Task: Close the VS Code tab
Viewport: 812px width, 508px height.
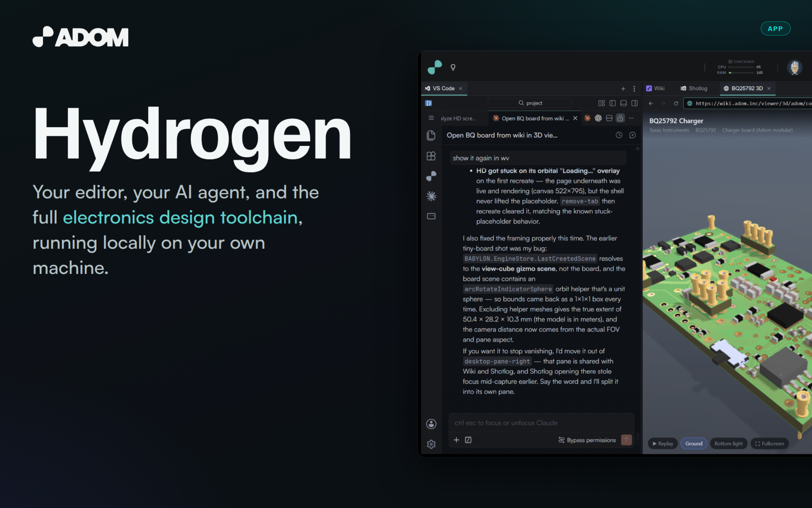Action: point(460,89)
